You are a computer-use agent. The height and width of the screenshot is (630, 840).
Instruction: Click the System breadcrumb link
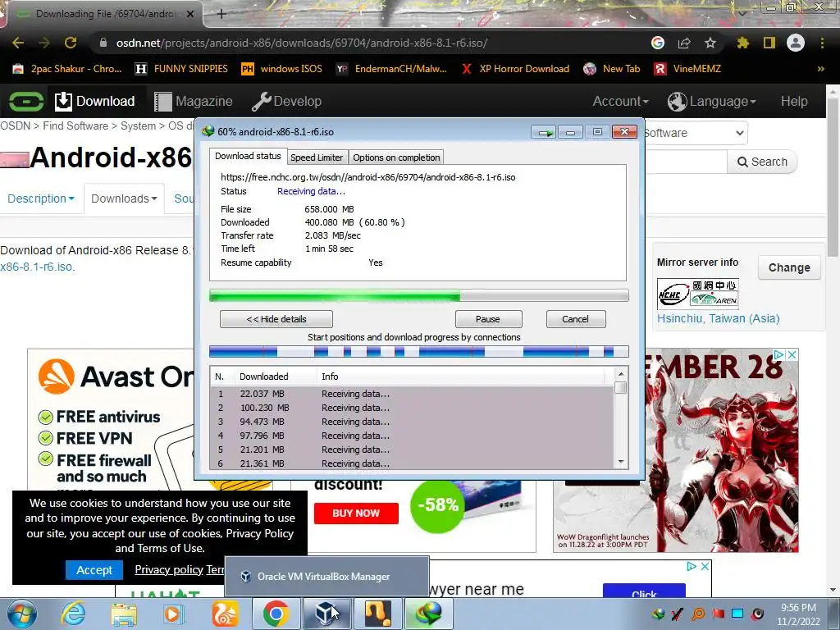pos(138,126)
